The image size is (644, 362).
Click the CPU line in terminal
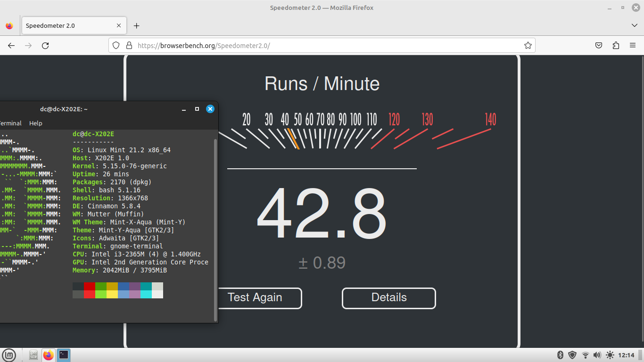(x=137, y=254)
